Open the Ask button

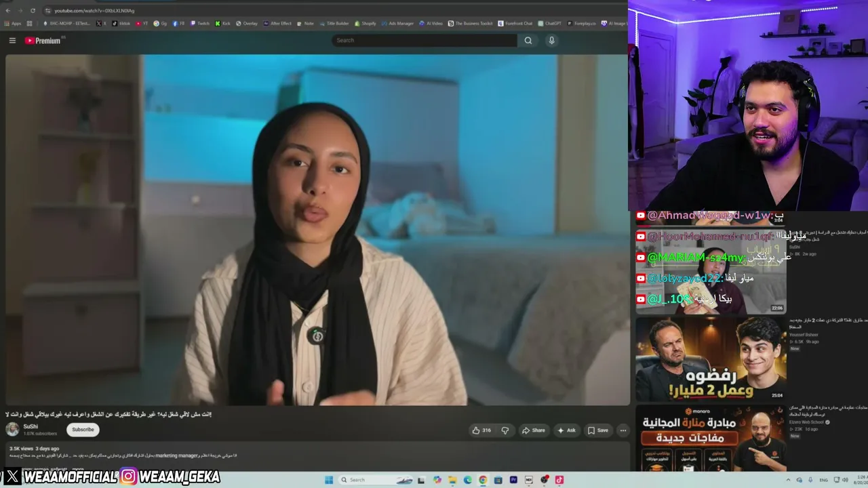[x=567, y=430]
